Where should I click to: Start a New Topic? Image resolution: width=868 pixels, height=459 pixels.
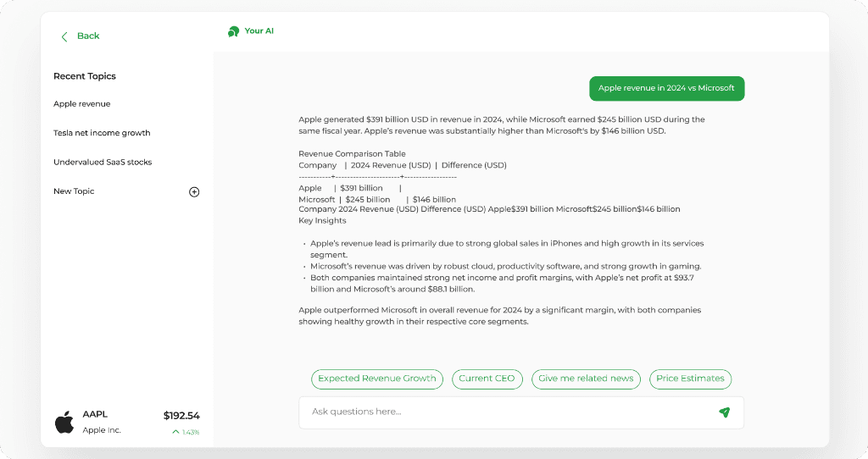pyautogui.click(x=74, y=191)
